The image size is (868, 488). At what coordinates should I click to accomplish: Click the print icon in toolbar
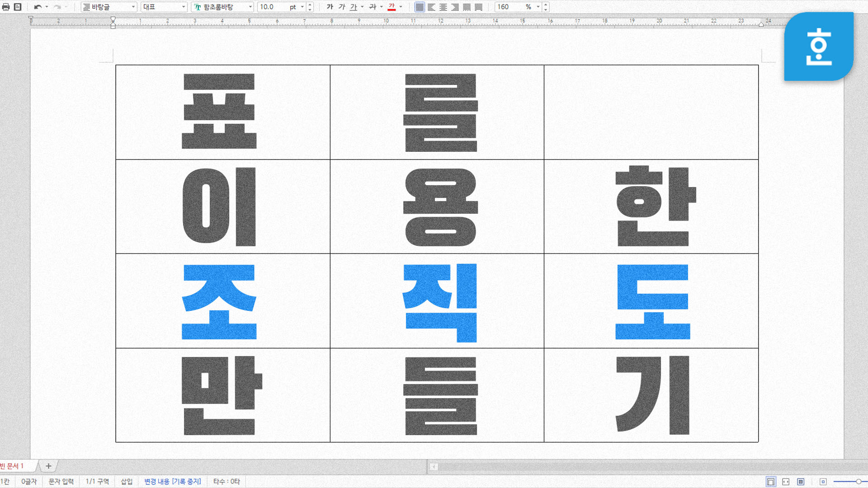tap(6, 7)
